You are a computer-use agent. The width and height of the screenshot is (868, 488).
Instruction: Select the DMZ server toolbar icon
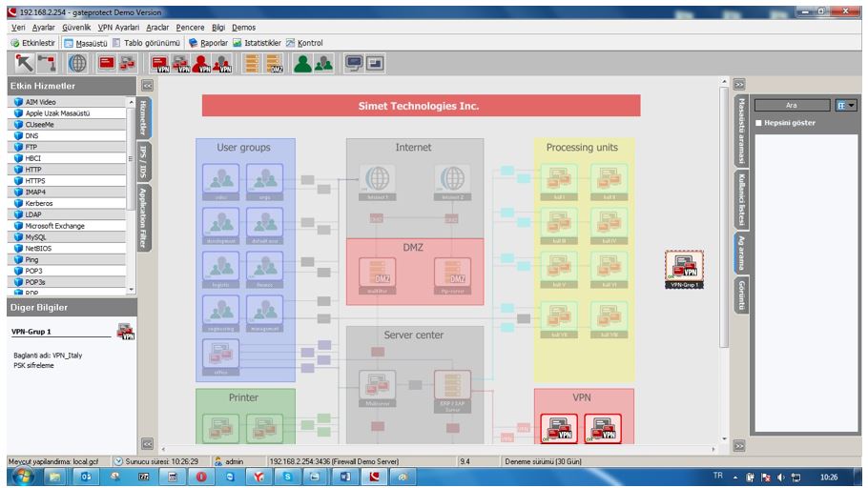(x=276, y=64)
